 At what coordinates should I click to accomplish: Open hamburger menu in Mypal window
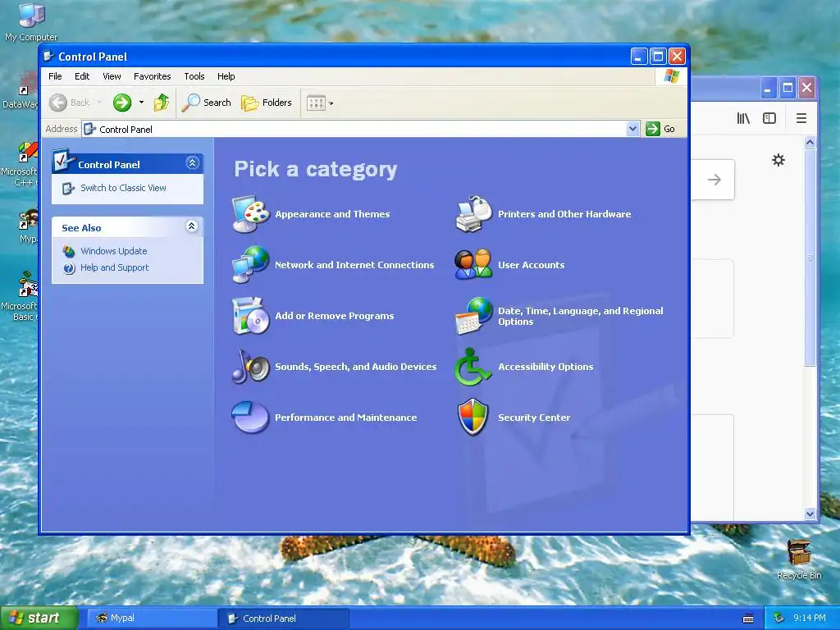pyautogui.click(x=801, y=118)
